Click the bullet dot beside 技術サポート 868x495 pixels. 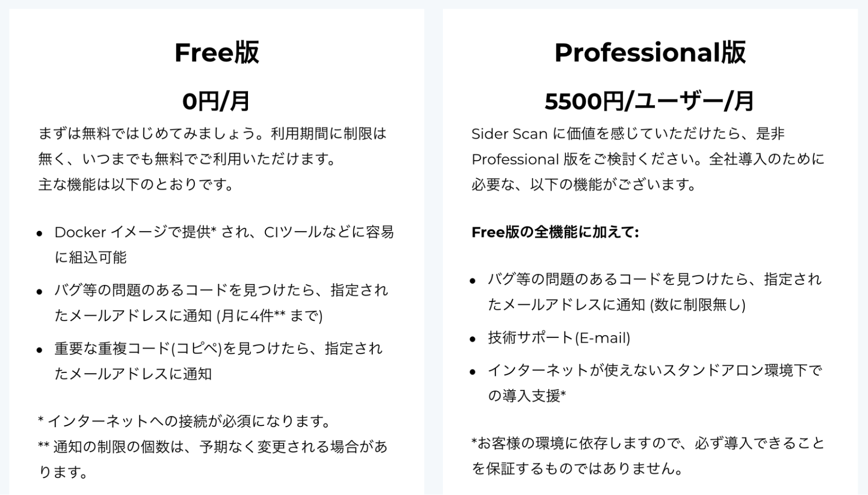(x=473, y=339)
